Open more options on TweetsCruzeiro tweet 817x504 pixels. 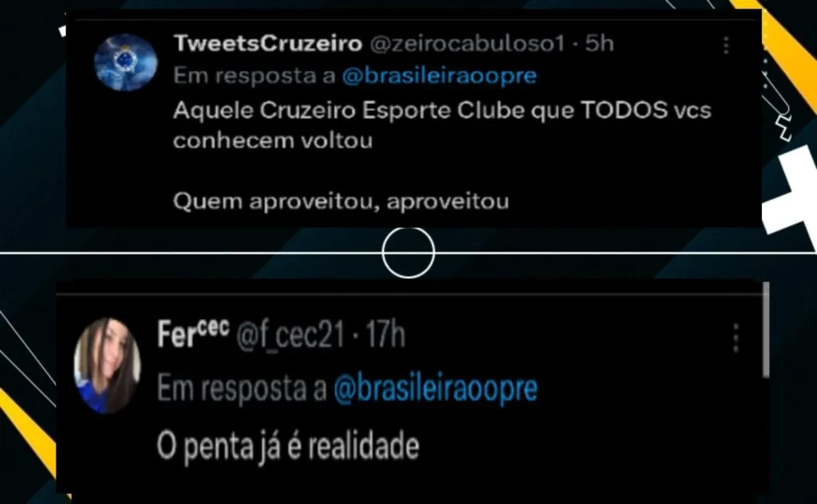(x=726, y=45)
